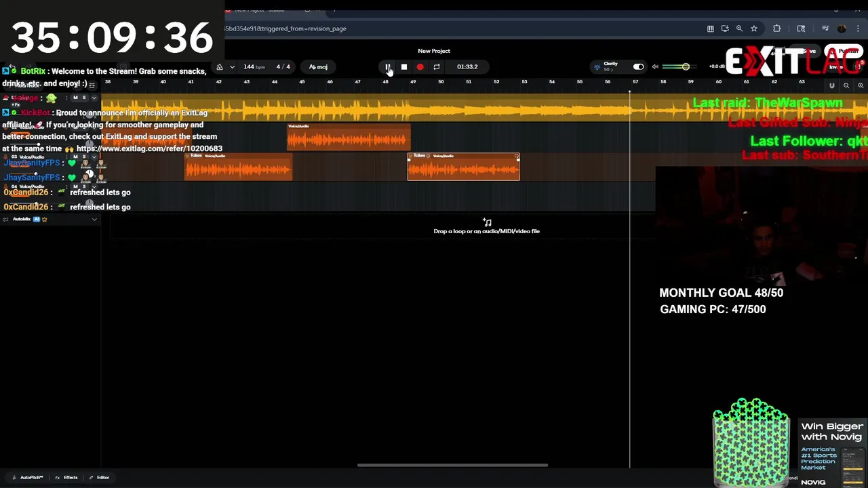Click the 'Drop a loop or an audio/MIDI/video file' area
This screenshot has height=488, width=868.
click(486, 227)
